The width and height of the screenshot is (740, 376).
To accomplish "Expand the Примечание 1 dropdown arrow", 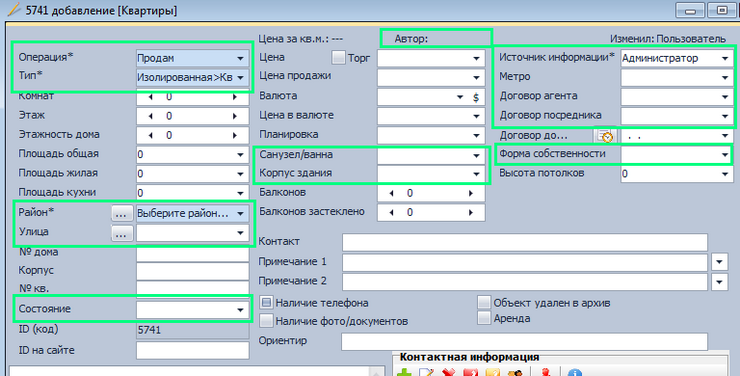I will [x=719, y=262].
